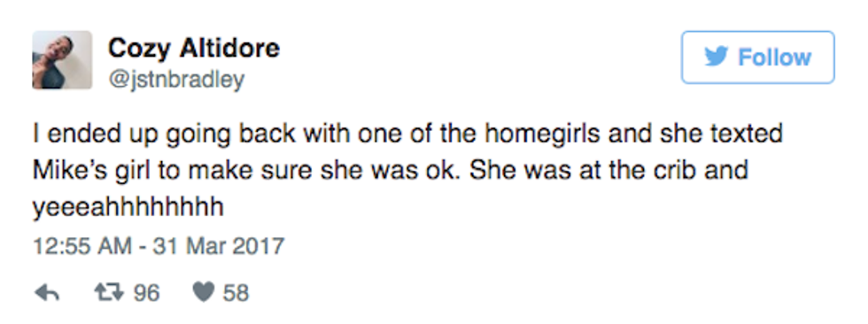Image resolution: width=868 pixels, height=324 pixels.
Task: Click the word yeeeahhhhhhh in the tweet
Action: point(128,207)
